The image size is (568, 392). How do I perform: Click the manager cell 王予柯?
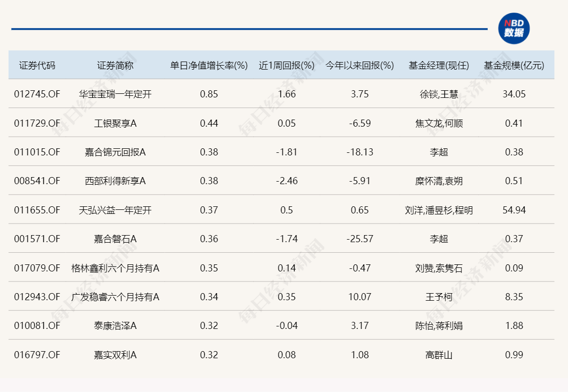click(x=439, y=297)
